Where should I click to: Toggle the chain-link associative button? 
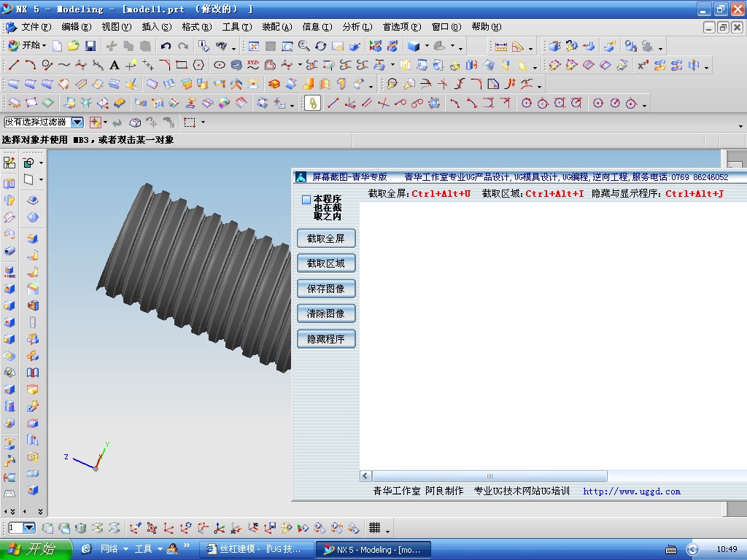[312, 103]
